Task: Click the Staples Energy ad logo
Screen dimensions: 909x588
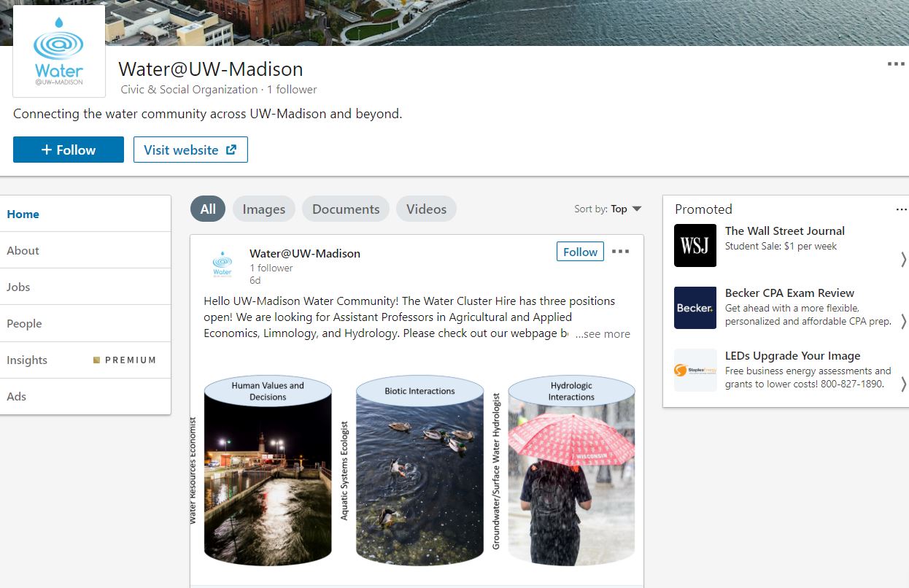Action: pos(695,371)
